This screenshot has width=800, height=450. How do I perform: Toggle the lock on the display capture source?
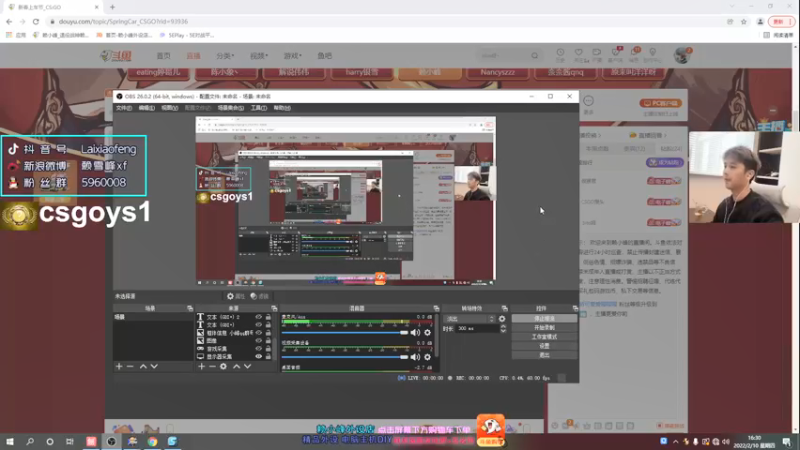click(x=268, y=356)
